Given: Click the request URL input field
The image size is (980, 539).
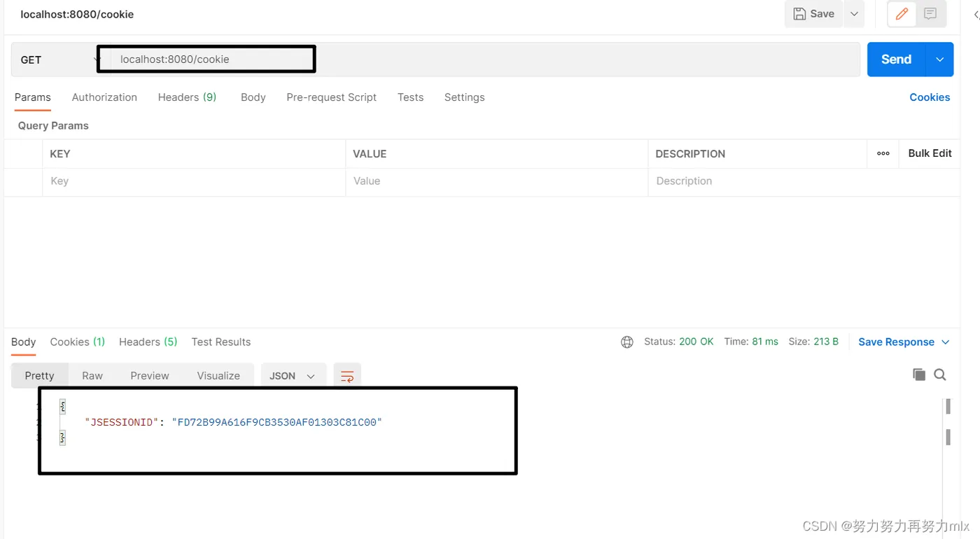Looking at the screenshot, I should 484,59.
